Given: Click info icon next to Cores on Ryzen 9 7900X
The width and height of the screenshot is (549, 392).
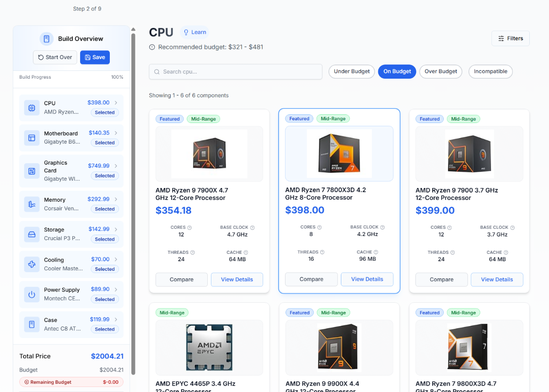Looking at the screenshot, I should [x=189, y=227].
